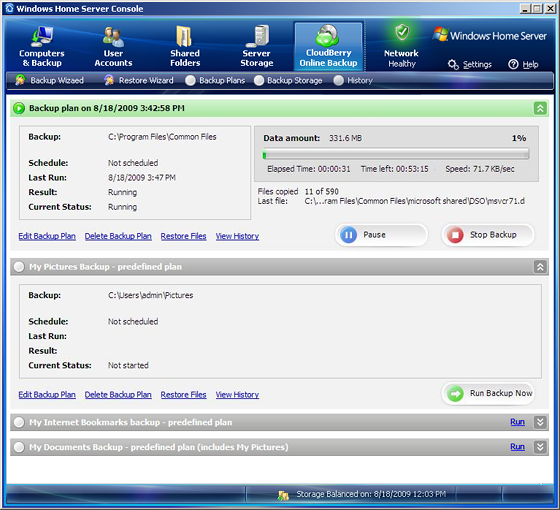Image resolution: width=560 pixels, height=510 pixels.
Task: Open Settings in the header
Action: click(470, 64)
